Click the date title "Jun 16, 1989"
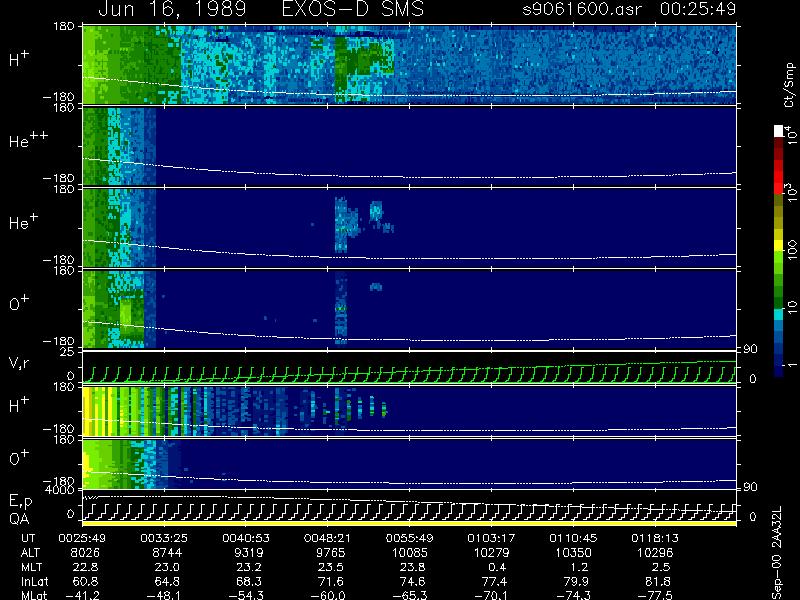 click(172, 9)
